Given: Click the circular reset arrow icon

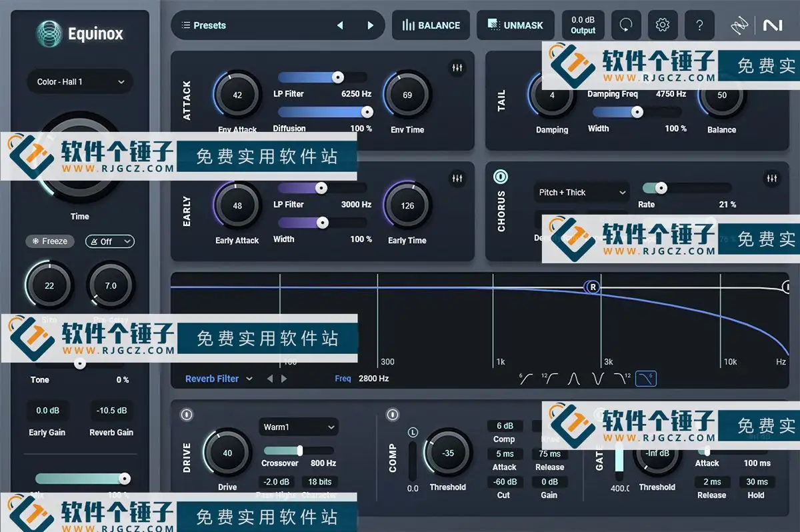Looking at the screenshot, I should pos(625,25).
